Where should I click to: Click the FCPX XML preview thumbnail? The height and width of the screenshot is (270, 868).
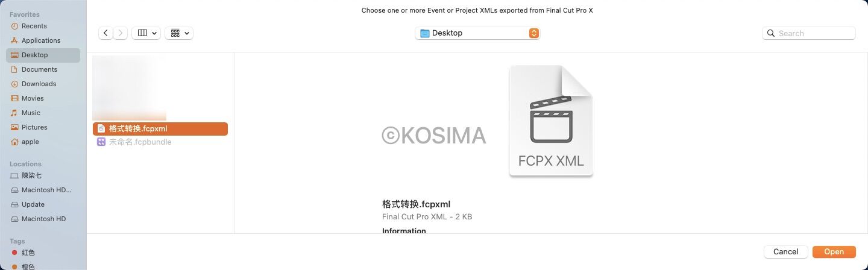click(x=551, y=121)
